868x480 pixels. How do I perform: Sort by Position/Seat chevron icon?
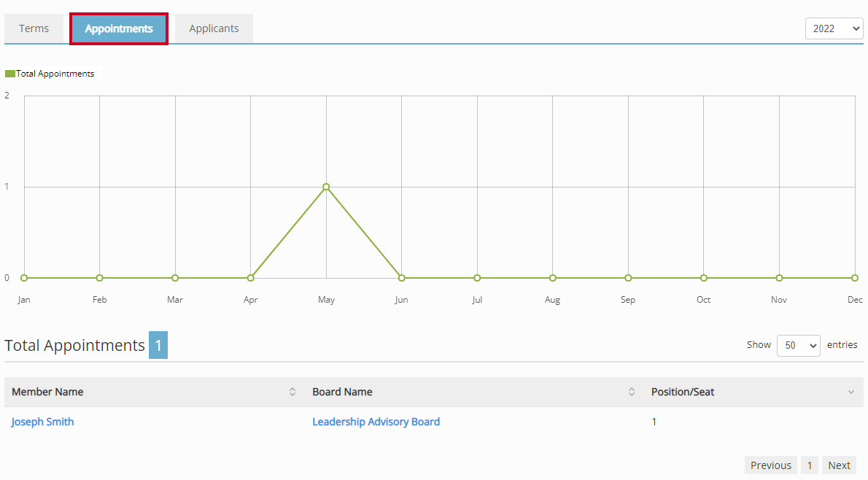[850, 392]
